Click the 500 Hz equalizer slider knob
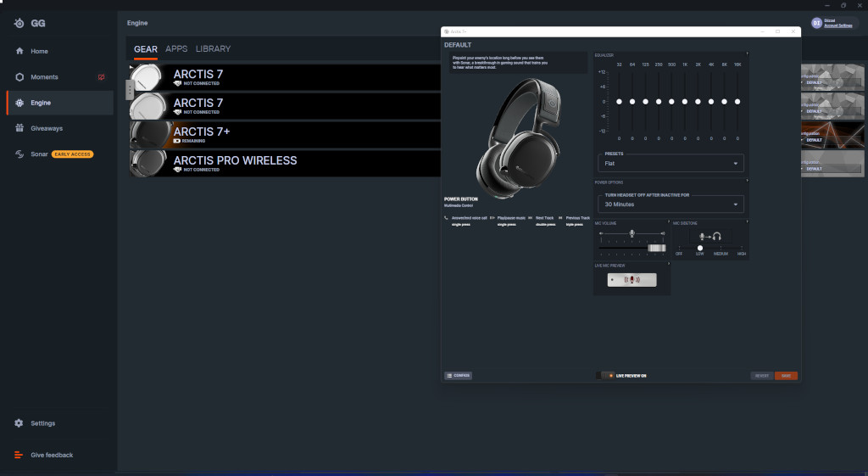 pos(671,102)
